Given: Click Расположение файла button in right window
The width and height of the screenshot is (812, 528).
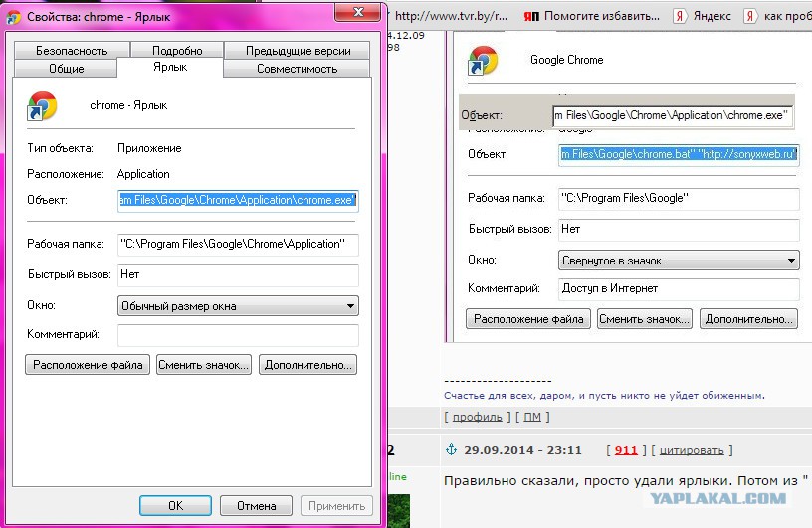Looking at the screenshot, I should click(528, 319).
